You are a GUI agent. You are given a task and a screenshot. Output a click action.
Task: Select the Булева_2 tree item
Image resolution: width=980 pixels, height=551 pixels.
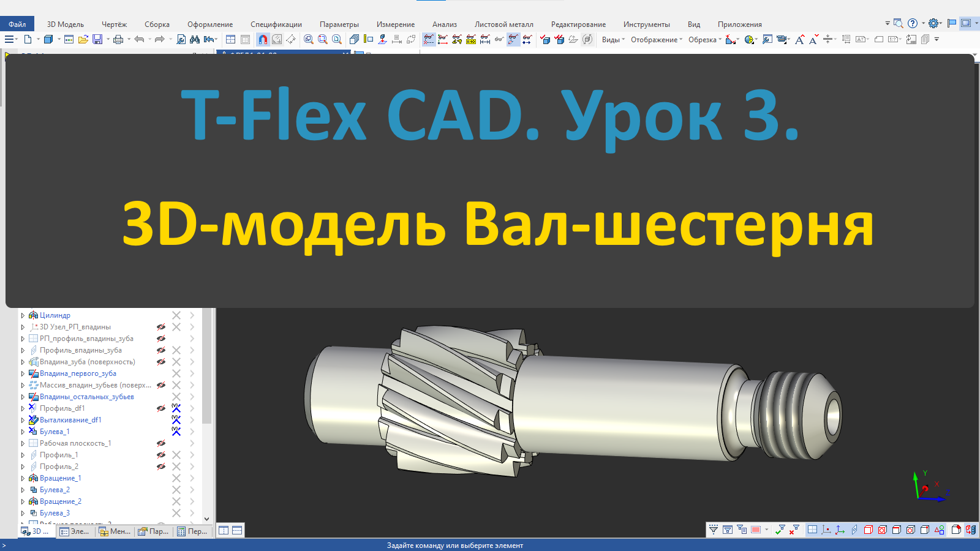55,490
